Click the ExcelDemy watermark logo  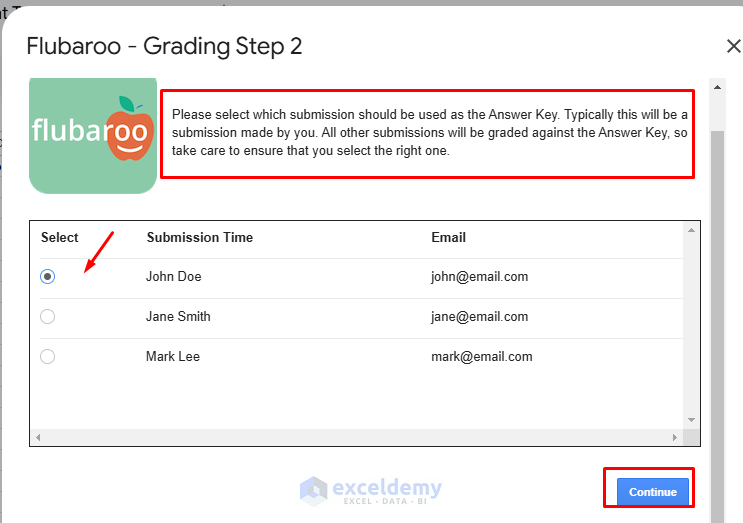click(x=371, y=490)
